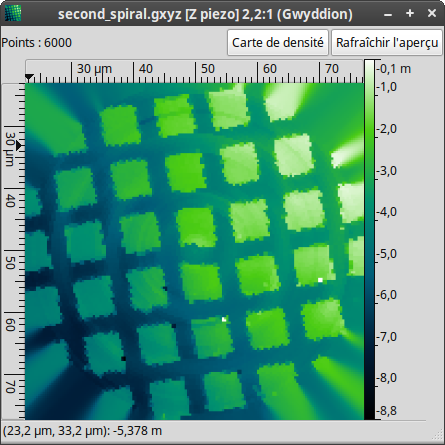Click the window title text second_spiral.gxyz
The image size is (445, 445).
[120, 14]
